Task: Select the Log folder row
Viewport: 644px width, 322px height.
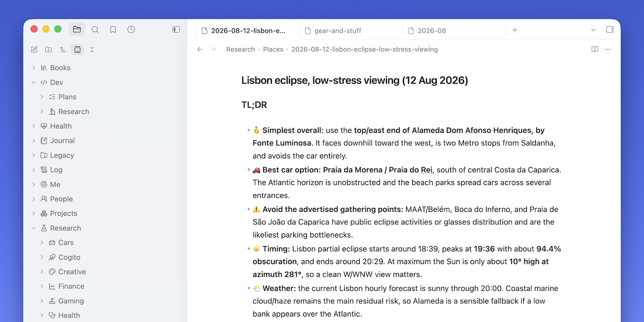Action: [105, 170]
